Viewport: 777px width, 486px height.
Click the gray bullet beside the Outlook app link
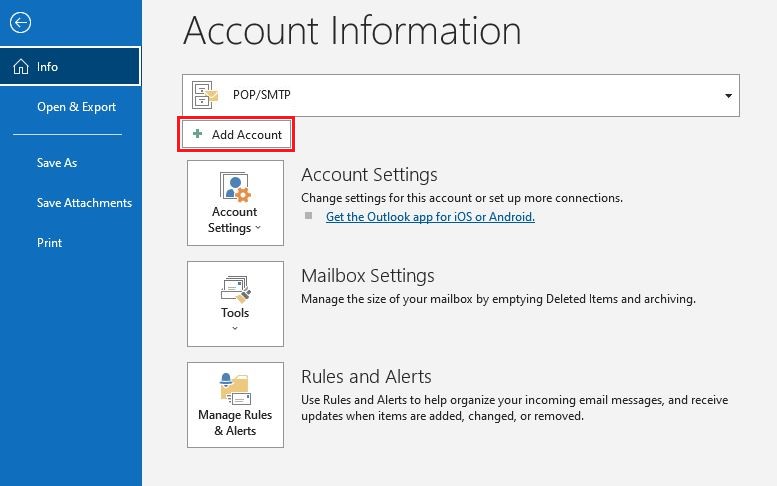point(308,216)
